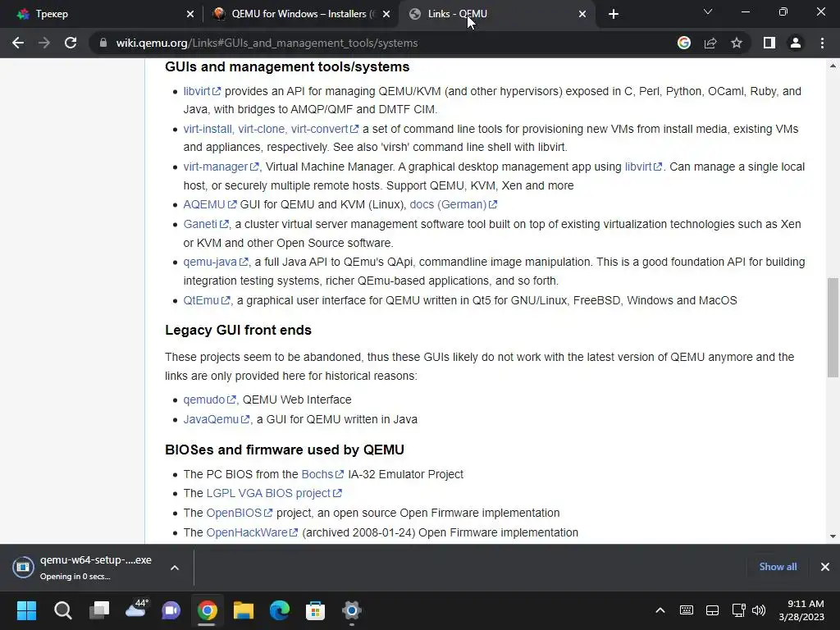Viewport: 840px width, 630px height.
Task: Click the 'Legacy GUI front ends' heading
Action: [238, 330]
